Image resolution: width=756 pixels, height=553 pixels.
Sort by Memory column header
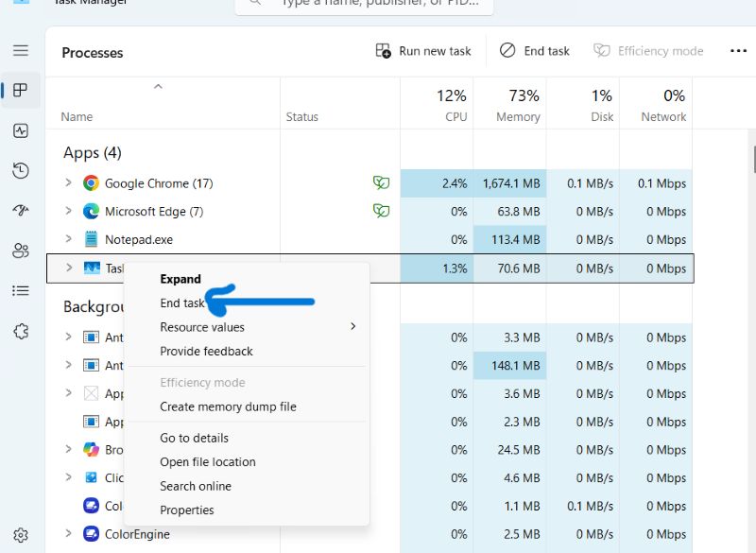[x=509, y=103]
